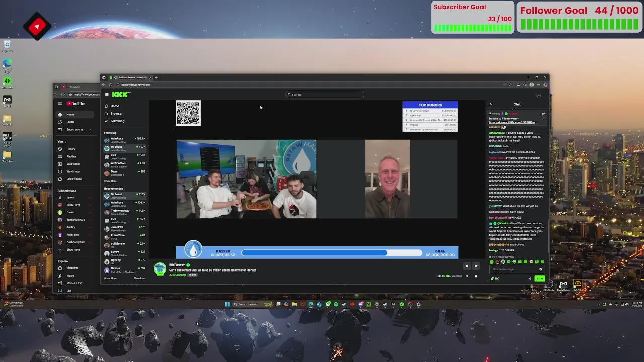Open YouTube hamburger guide menu
The height and width of the screenshot is (362, 644).
[60, 103]
